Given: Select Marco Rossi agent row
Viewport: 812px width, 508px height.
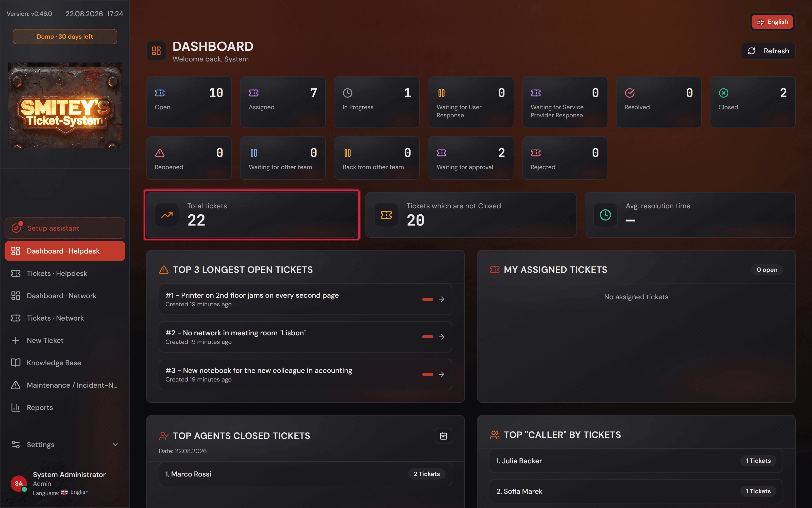Looking at the screenshot, I should coord(305,474).
